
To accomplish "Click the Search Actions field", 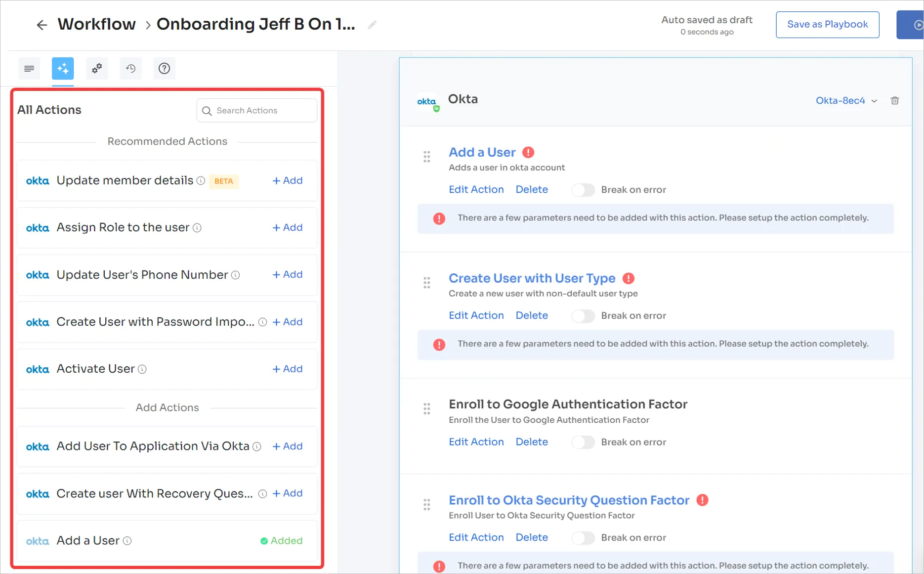I will (x=257, y=110).
